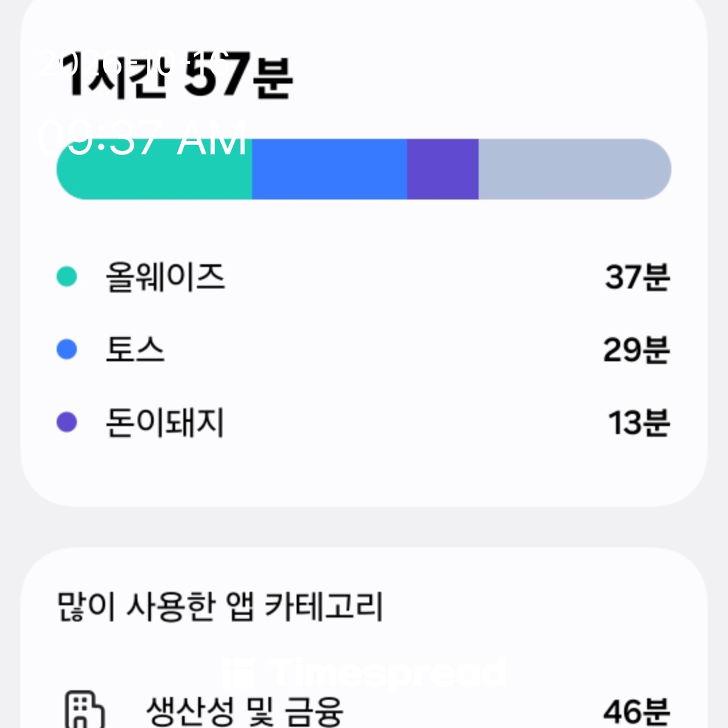Click the Timespread watermark logo

(363, 673)
